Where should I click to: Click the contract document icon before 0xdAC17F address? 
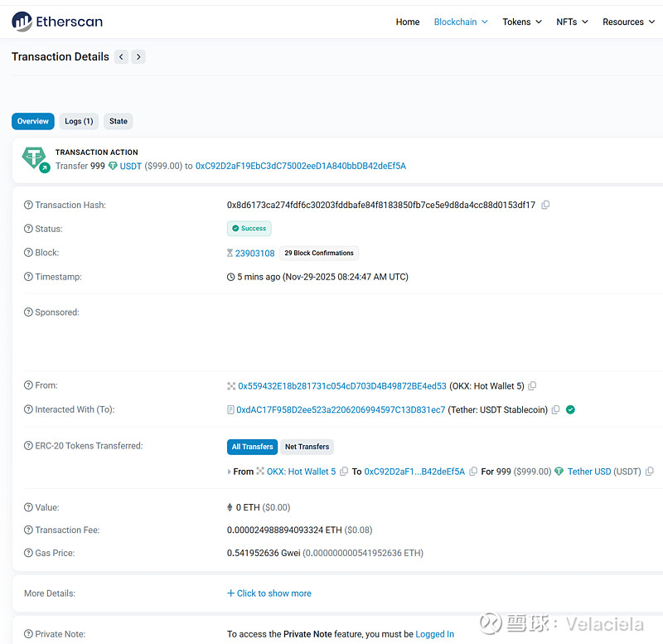pos(231,409)
